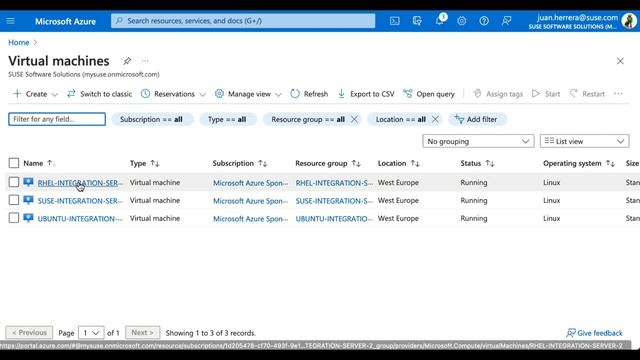Open SUSE-INTEGRATION-SER virtual machine link

(80, 201)
